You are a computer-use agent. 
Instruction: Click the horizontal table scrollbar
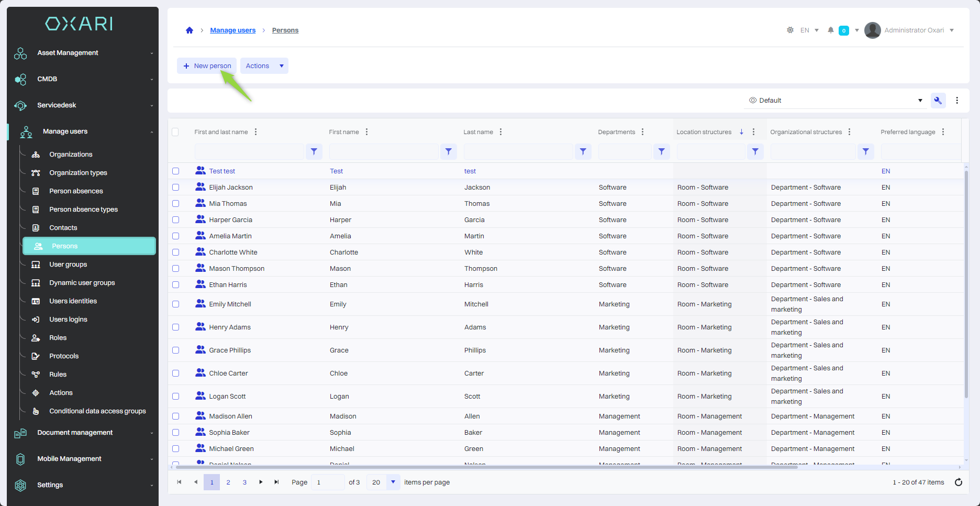coord(487,467)
